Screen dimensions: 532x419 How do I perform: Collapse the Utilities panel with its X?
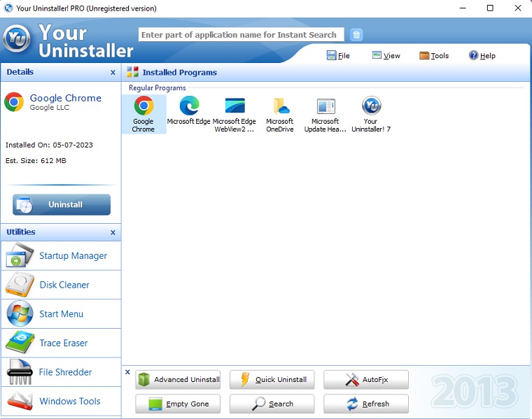[x=113, y=232]
